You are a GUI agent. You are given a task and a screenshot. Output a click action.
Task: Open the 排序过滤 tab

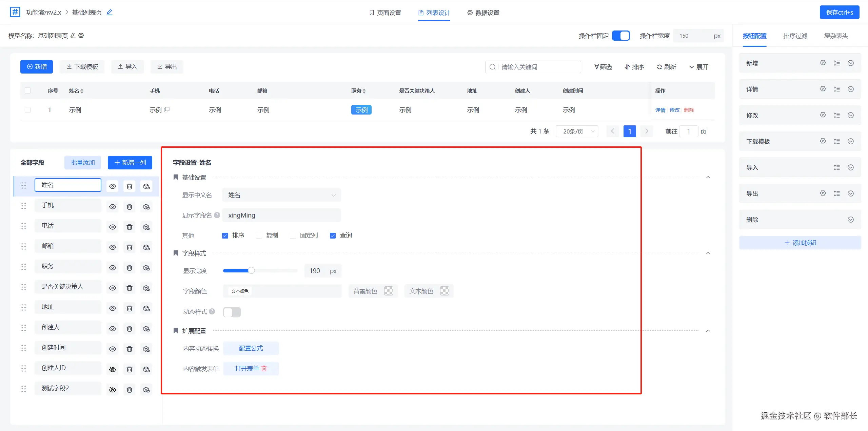coord(795,36)
